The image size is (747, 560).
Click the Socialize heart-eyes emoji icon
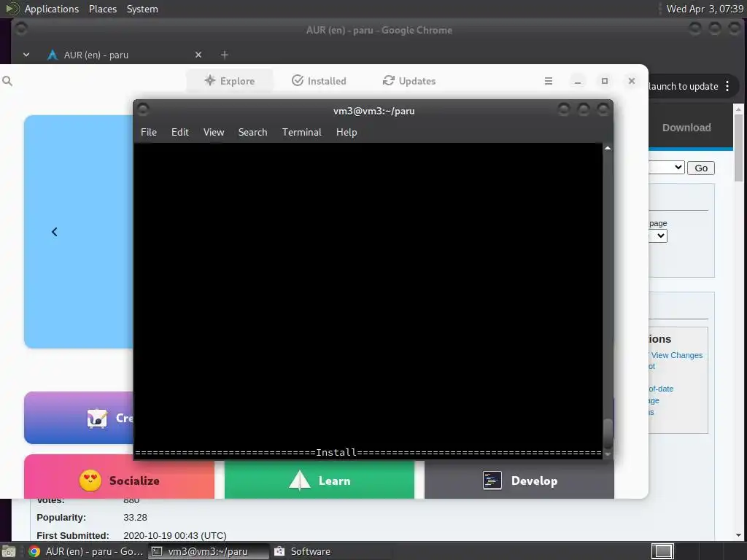coord(90,481)
